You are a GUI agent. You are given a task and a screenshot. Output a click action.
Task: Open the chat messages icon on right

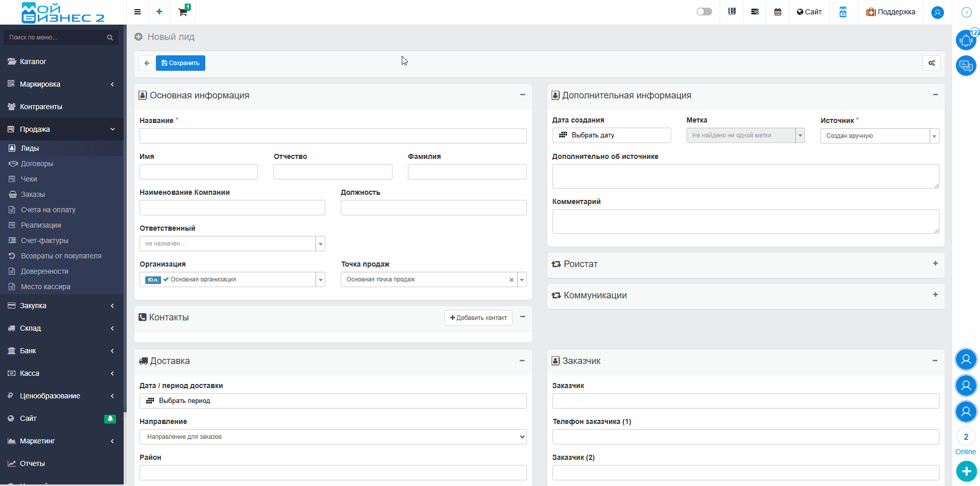point(966,66)
